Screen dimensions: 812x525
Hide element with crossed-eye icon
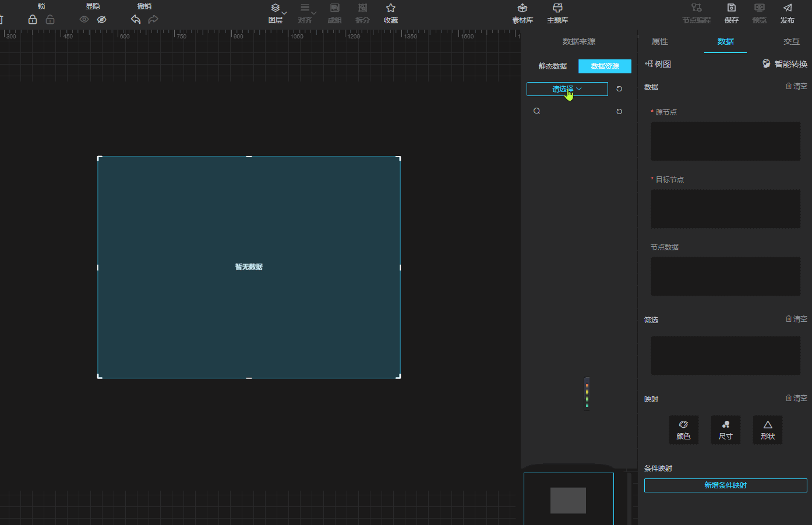tap(102, 19)
